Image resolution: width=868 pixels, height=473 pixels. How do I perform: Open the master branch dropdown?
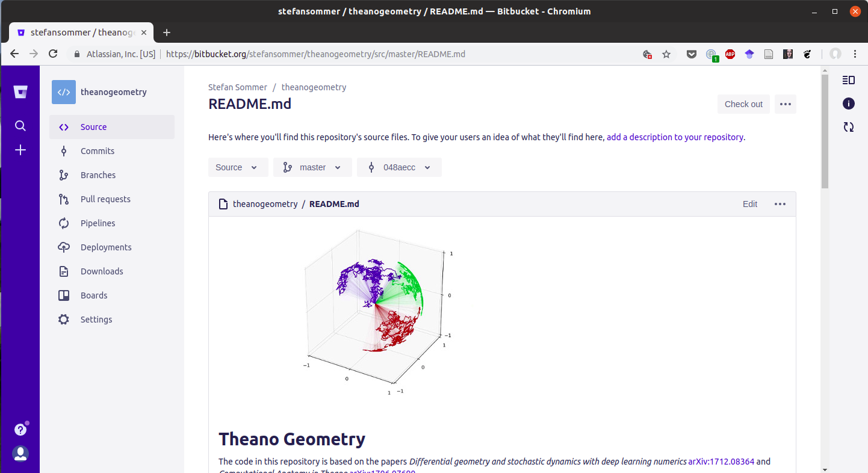(x=312, y=167)
